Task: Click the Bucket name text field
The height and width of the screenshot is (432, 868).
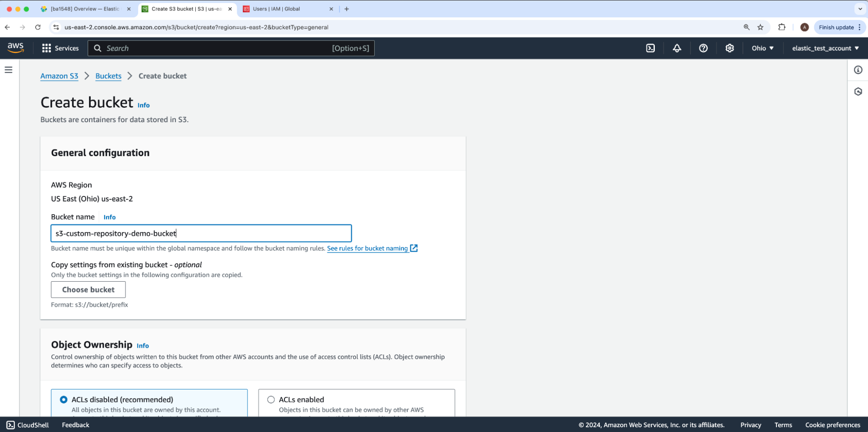Action: [201, 233]
